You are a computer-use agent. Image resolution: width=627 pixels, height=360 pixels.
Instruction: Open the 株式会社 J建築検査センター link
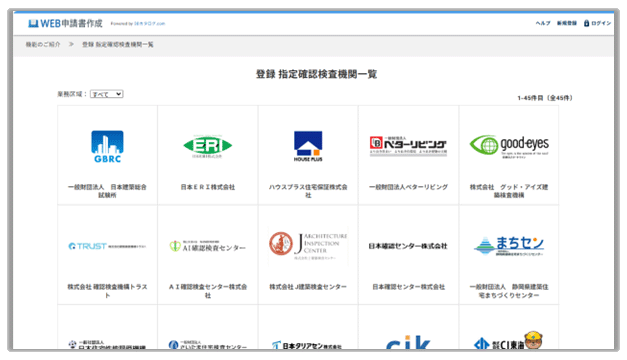[x=308, y=287]
